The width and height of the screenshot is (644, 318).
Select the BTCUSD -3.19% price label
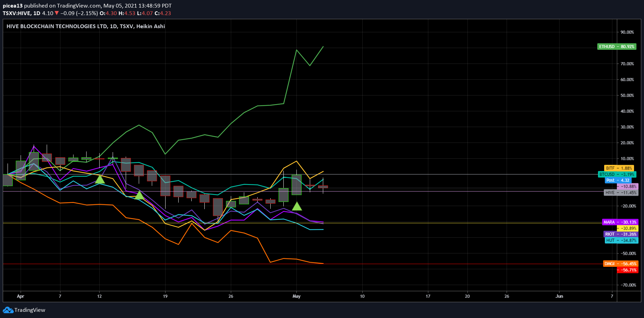tap(617, 174)
